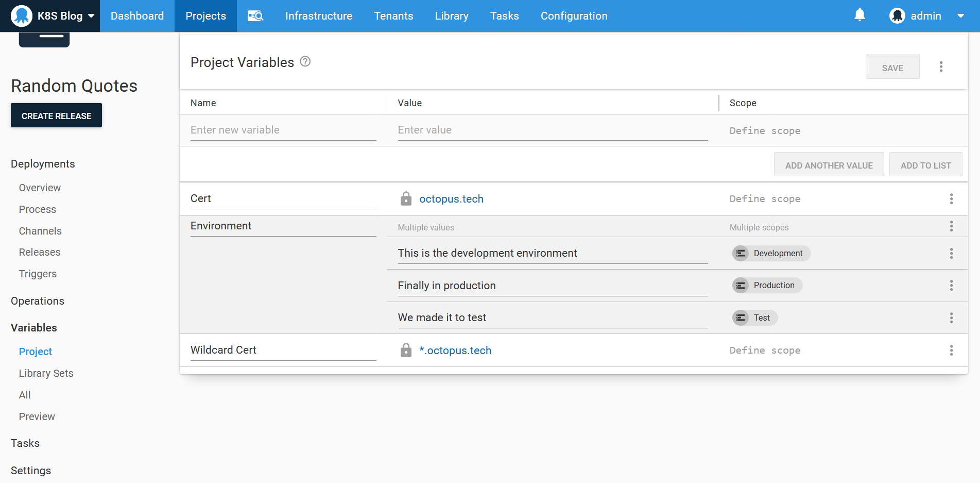Open Library Sets in the sidebar

click(x=46, y=373)
